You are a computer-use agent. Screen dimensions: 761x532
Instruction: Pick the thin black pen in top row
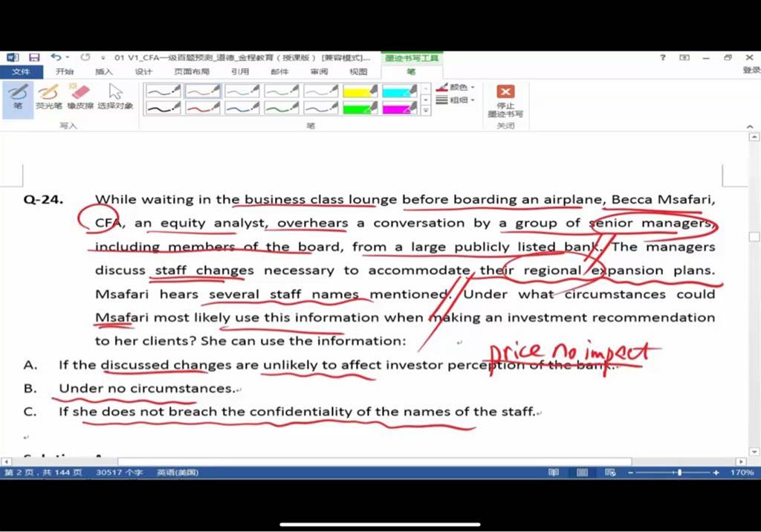(163, 91)
